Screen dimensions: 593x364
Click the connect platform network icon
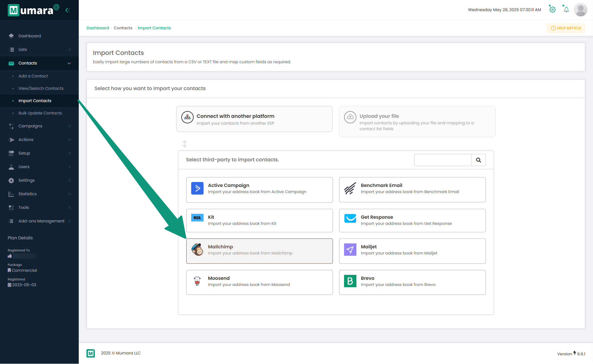pos(187,117)
